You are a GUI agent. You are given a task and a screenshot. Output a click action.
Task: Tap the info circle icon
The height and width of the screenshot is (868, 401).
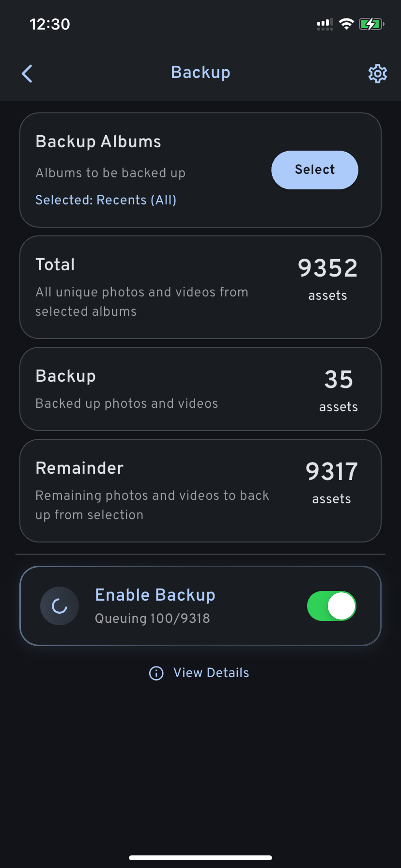point(156,673)
